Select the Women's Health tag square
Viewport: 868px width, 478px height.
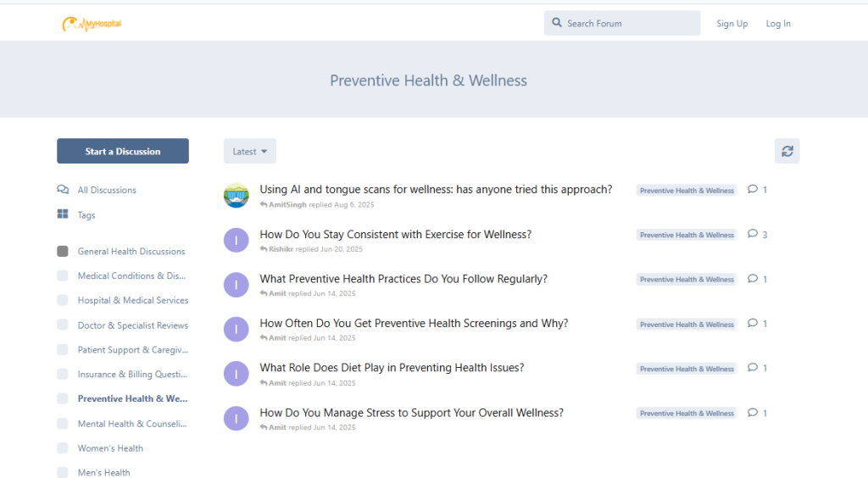(63, 448)
